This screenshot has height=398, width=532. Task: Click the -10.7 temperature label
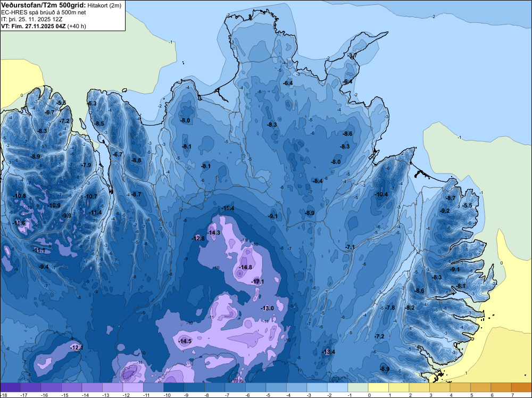pyautogui.click(x=90, y=196)
